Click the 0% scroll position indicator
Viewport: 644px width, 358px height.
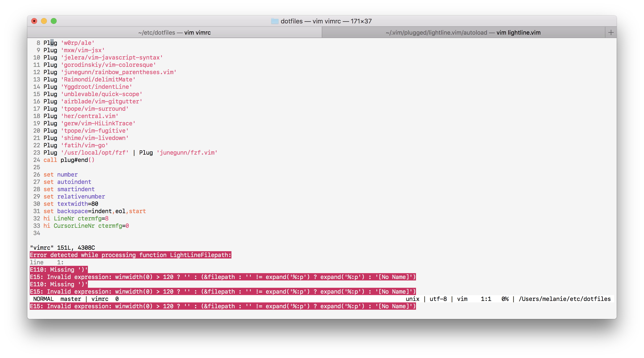(505, 299)
